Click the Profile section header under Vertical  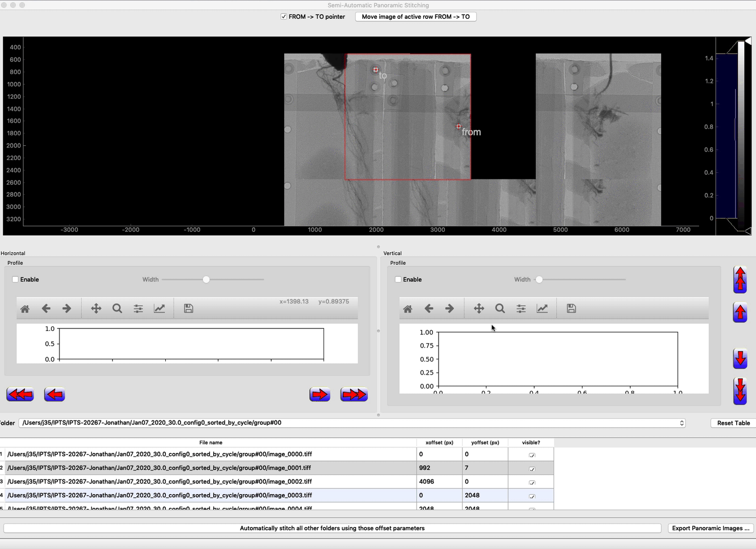pyautogui.click(x=397, y=263)
